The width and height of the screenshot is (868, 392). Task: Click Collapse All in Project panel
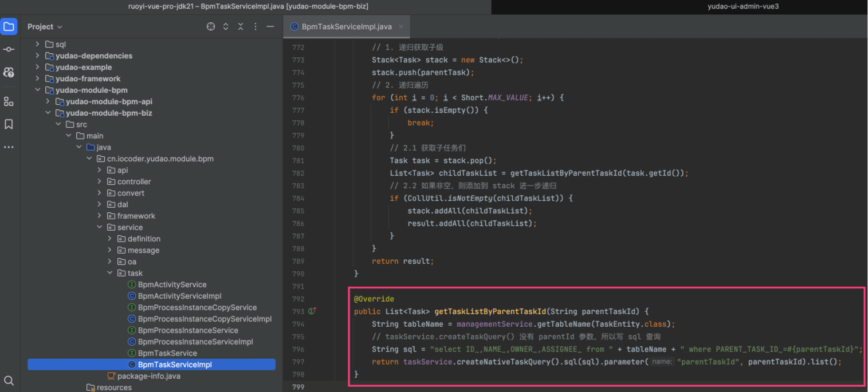[241, 27]
